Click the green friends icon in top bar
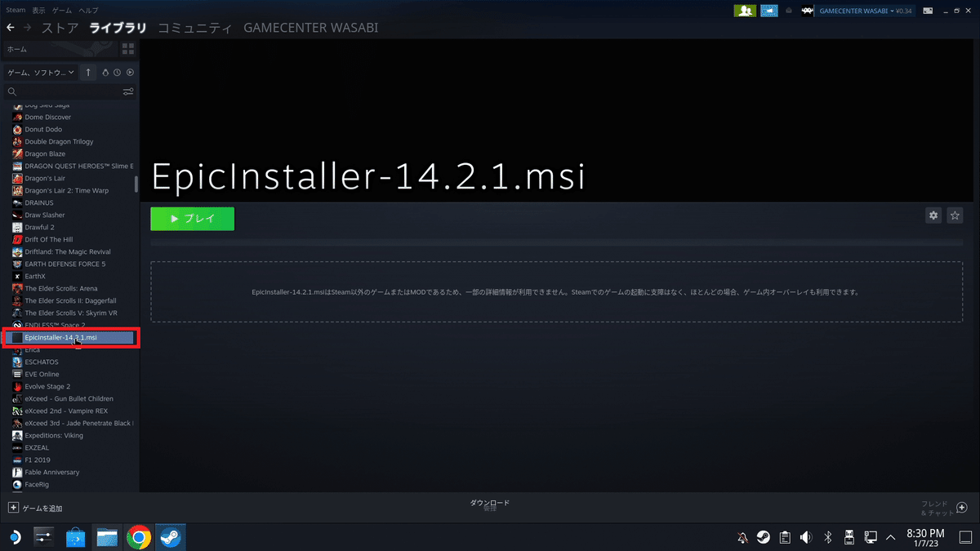Image resolution: width=980 pixels, height=551 pixels. point(745,11)
